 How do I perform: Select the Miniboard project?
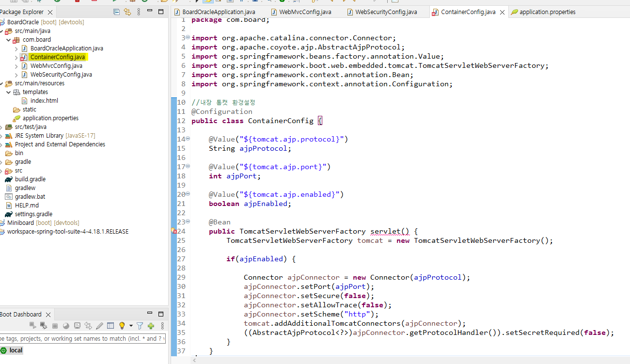(x=20, y=223)
